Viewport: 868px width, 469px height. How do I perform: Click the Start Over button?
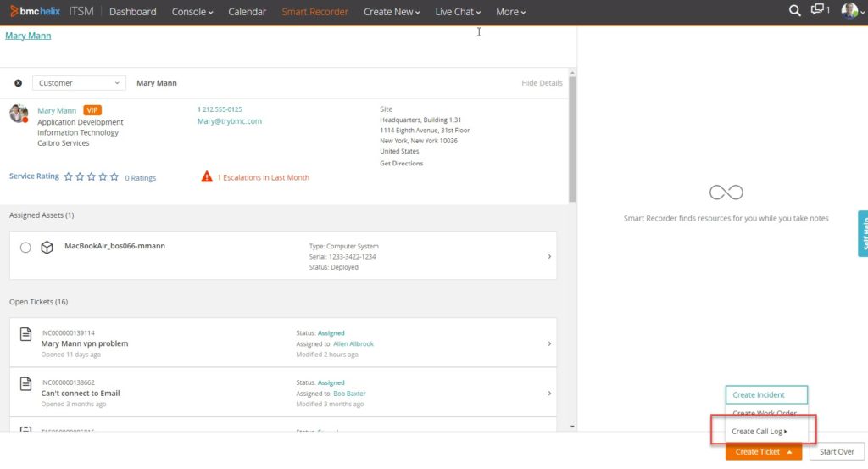pos(837,452)
